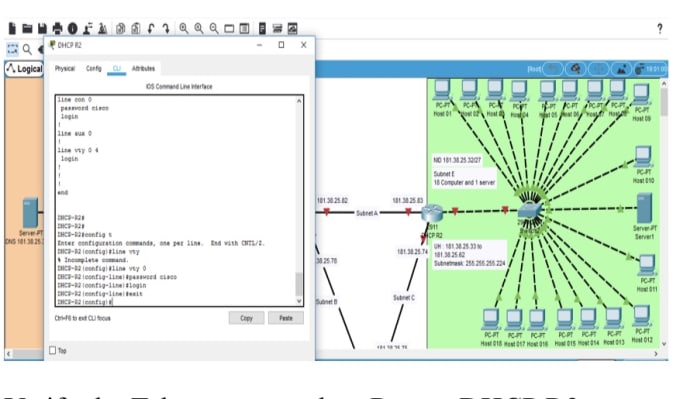Select the Inspect magnifier tool
The image size is (680, 399).
point(27,49)
